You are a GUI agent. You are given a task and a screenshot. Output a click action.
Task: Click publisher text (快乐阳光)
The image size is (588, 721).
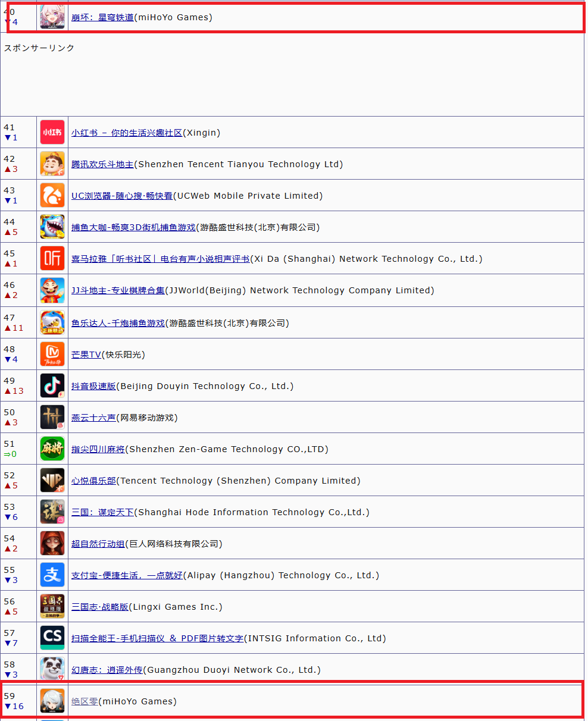[x=123, y=355]
